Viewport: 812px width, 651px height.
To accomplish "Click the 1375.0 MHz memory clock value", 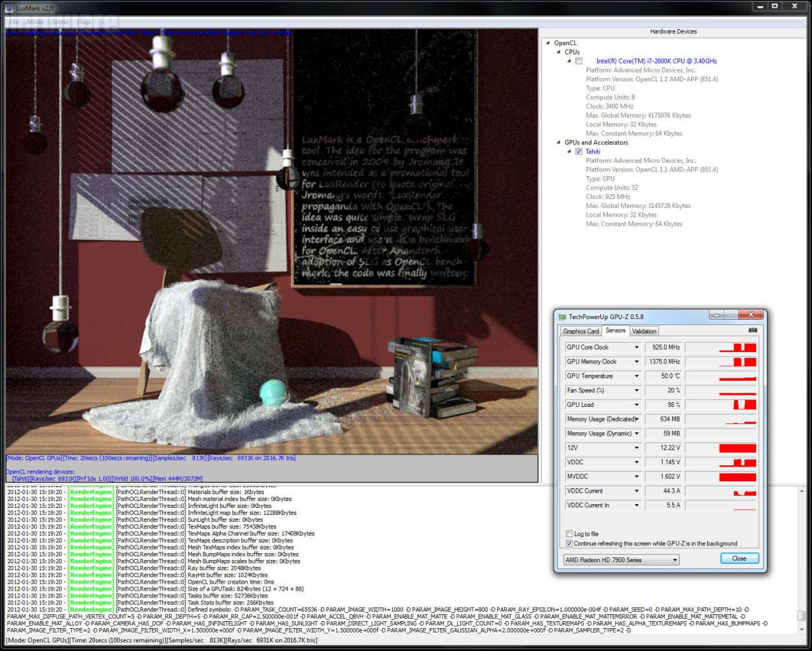I will tap(663, 362).
